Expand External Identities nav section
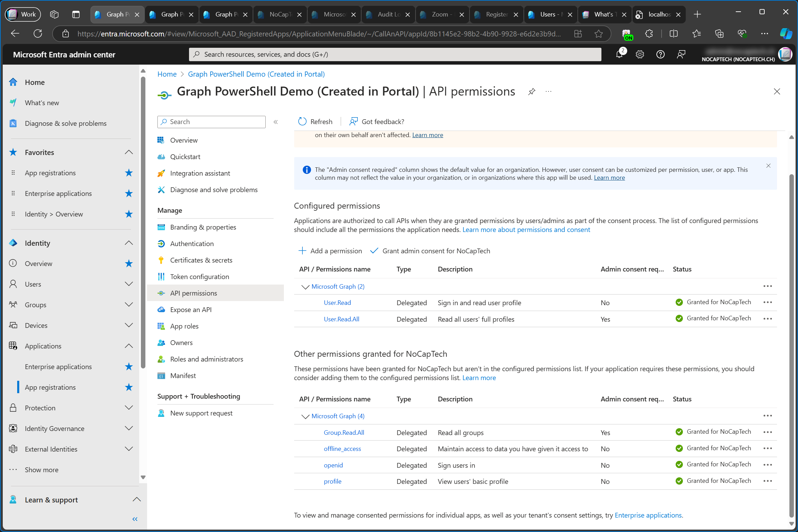 [129, 449]
